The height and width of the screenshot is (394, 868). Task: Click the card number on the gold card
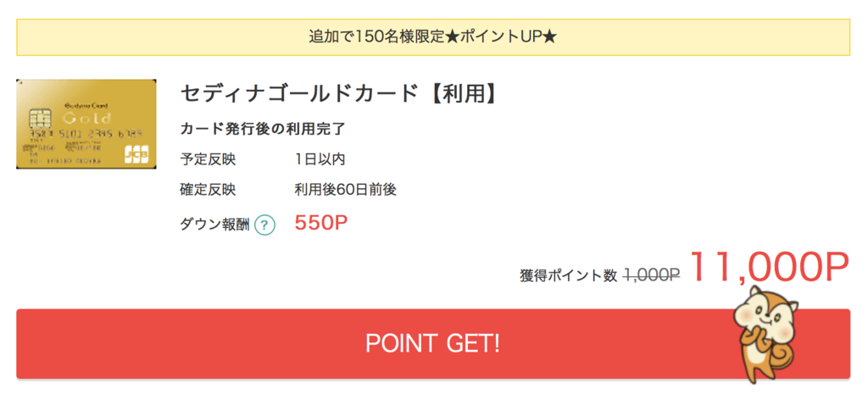(x=86, y=133)
